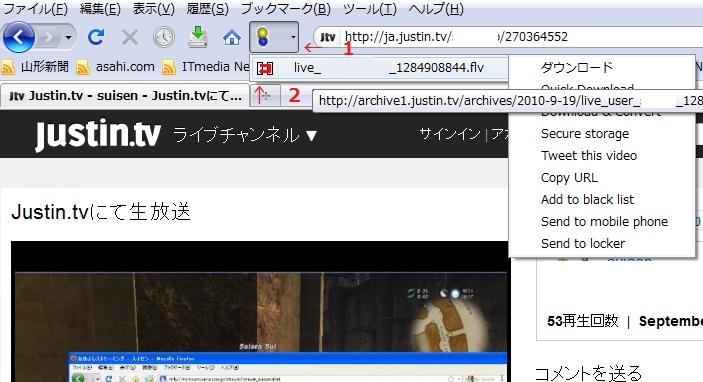This screenshot has height=382, width=703.
Task: Open the ブックマーク(B) menu
Action: click(286, 9)
